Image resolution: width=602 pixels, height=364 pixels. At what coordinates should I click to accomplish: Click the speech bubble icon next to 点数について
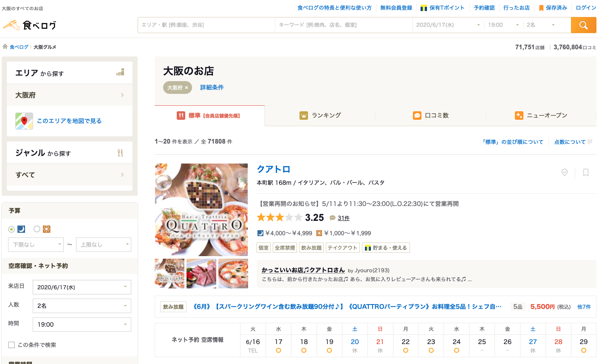click(590, 142)
